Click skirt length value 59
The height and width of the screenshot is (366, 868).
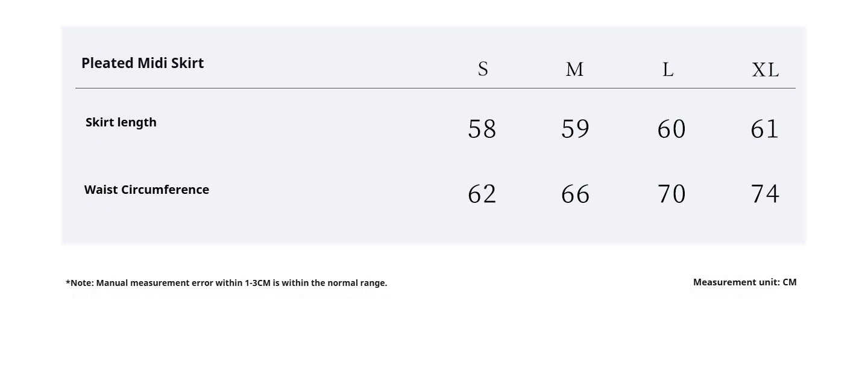(576, 129)
